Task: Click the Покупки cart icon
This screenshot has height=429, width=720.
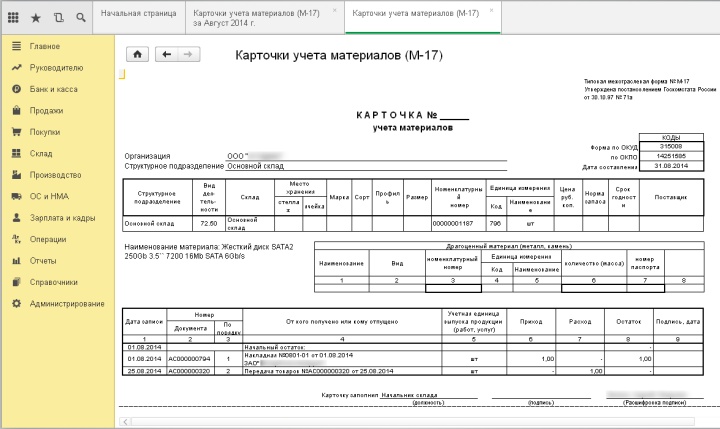Action: [17, 132]
